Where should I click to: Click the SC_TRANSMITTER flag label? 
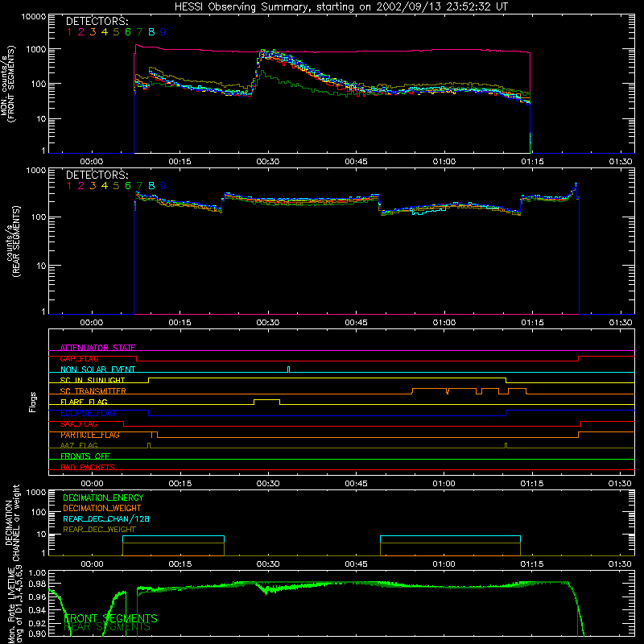(x=93, y=391)
